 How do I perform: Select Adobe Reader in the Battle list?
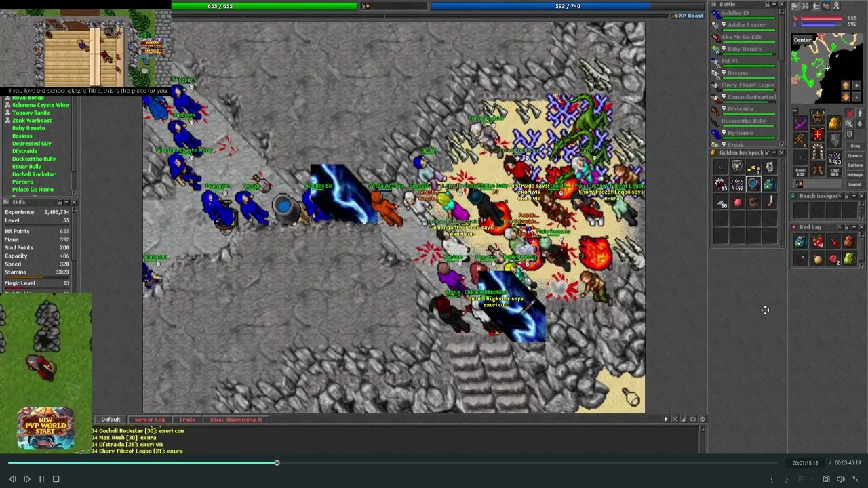(745, 27)
